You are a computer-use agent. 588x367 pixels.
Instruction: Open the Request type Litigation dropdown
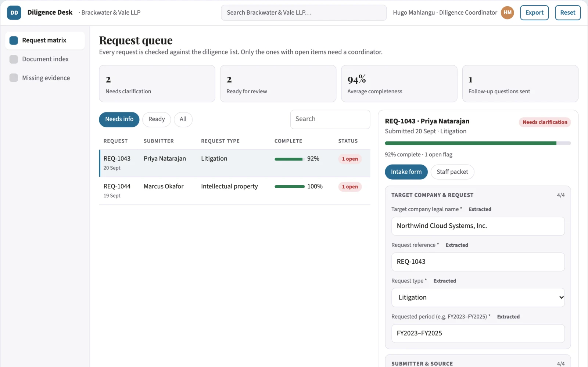[478, 298]
